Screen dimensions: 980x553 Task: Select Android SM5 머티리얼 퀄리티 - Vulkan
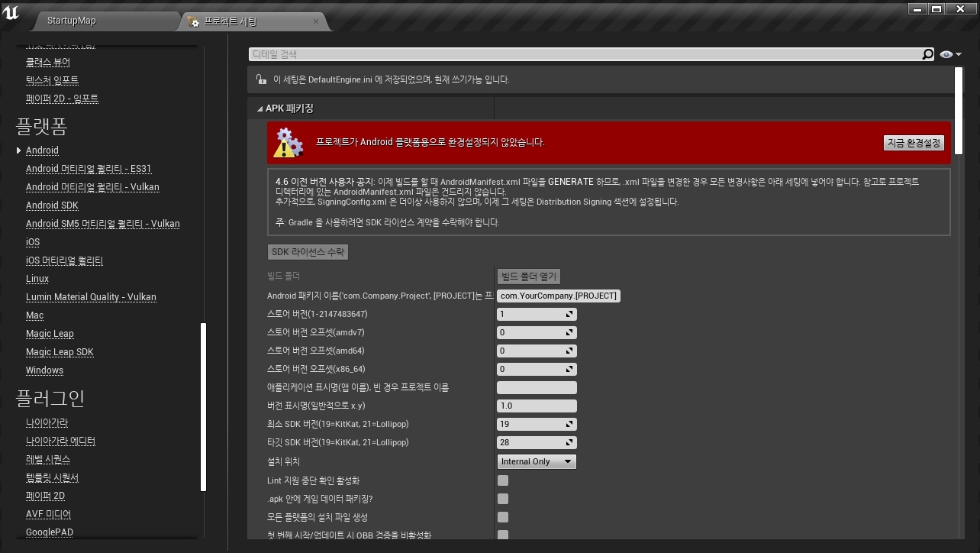(x=102, y=224)
